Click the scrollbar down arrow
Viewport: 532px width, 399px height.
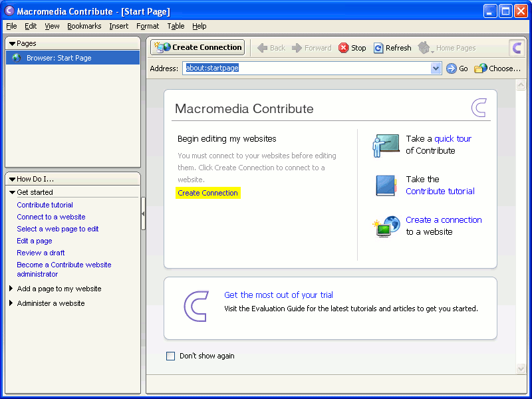tap(521, 368)
